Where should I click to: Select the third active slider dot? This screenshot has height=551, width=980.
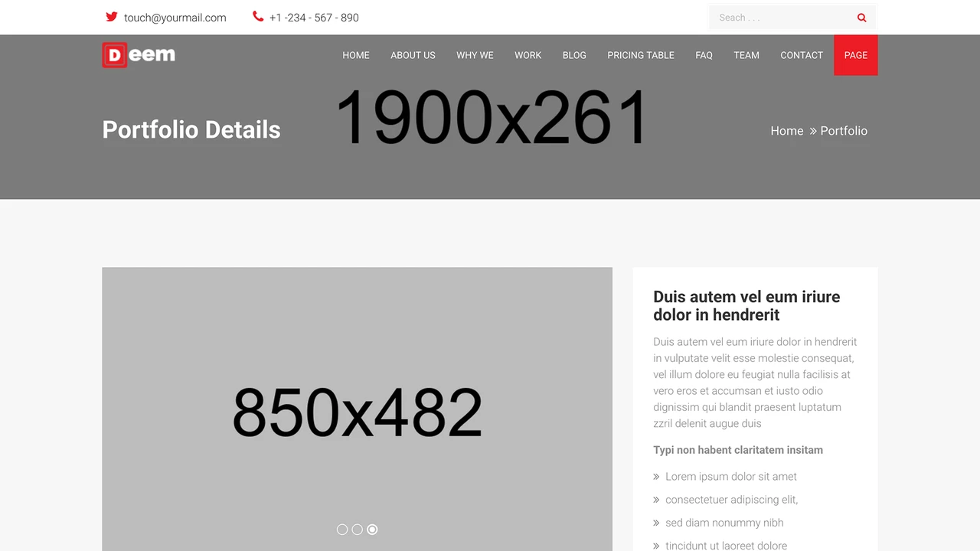click(x=372, y=530)
